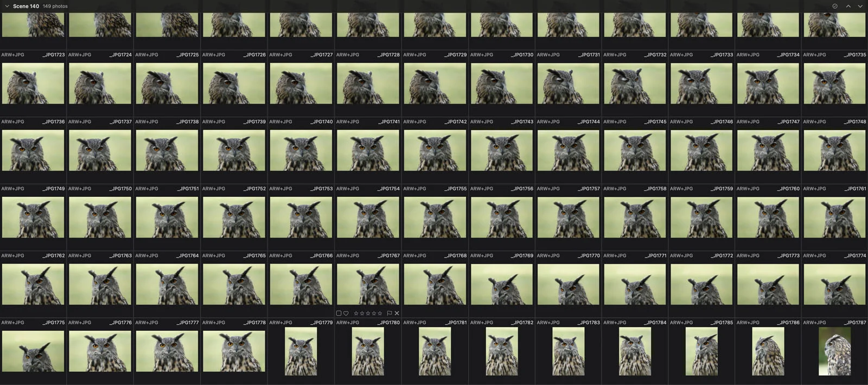Screen dimensions: 868x385
Task: Select the _JPG1748 thumbnail
Action: [835, 150]
